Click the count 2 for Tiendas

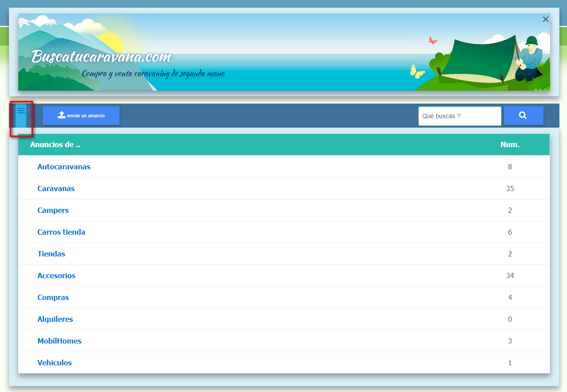[x=510, y=254]
